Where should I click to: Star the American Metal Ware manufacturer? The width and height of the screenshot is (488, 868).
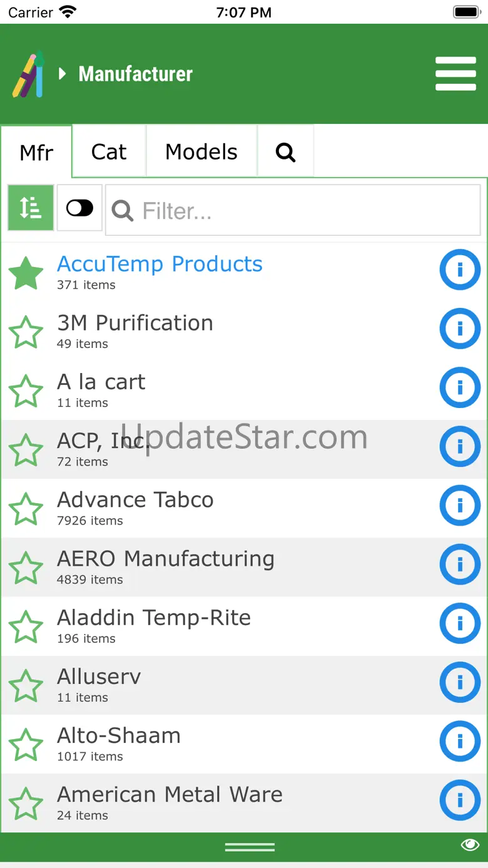(26, 804)
